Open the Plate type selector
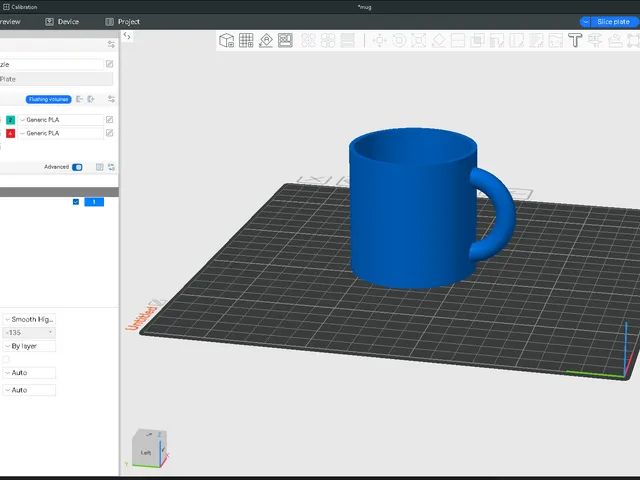 [56, 79]
